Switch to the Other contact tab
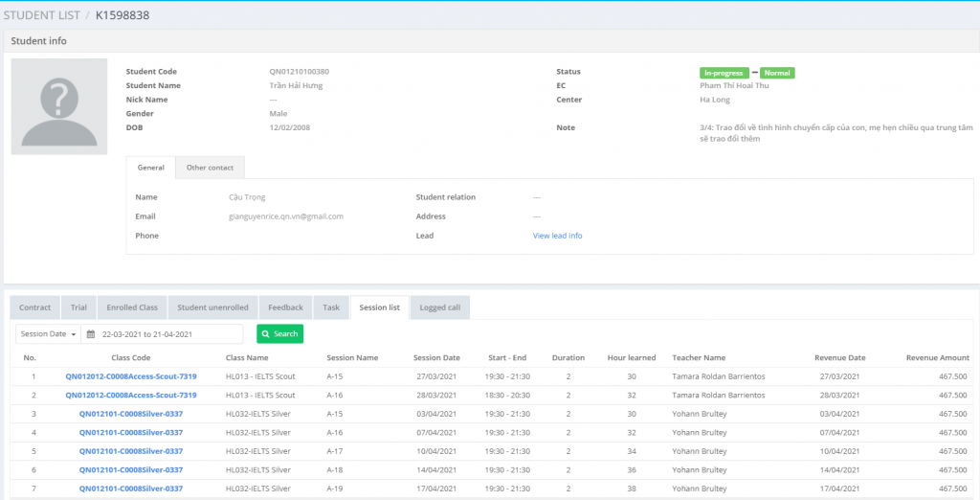 coord(210,168)
